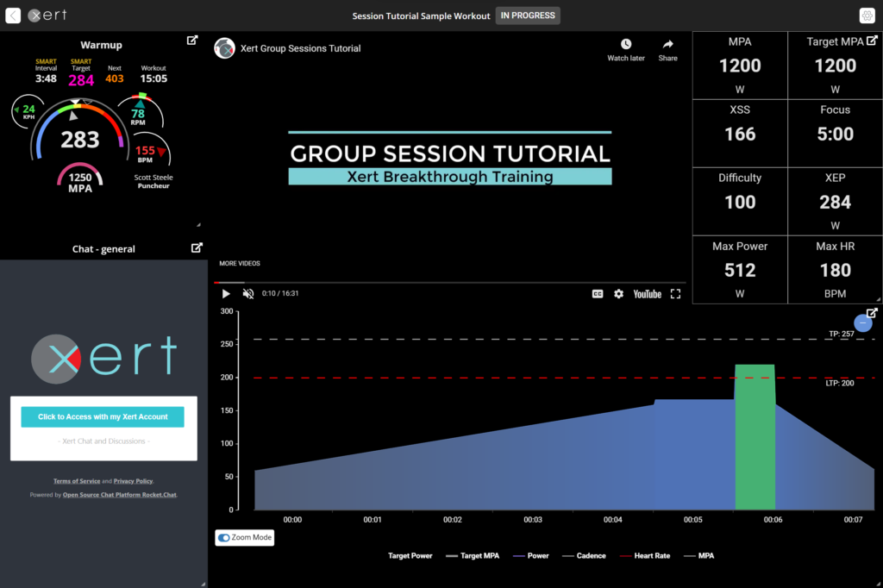
Task: Click the 'TP: 257' threshold label
Action: click(842, 334)
